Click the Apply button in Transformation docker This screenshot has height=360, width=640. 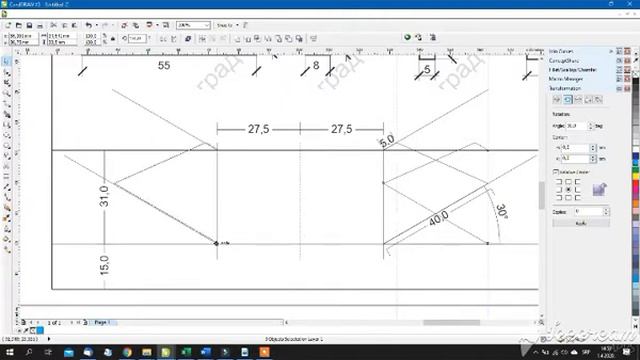[x=581, y=223]
